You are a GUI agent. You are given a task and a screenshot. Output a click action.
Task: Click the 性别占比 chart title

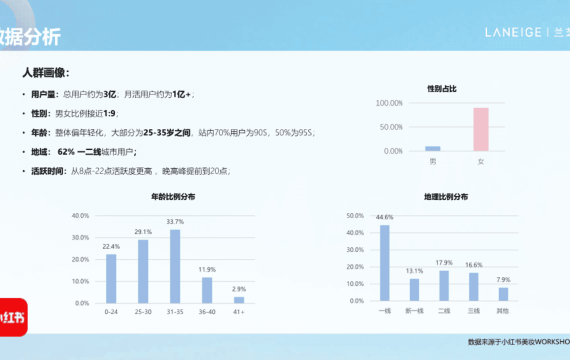point(442,89)
